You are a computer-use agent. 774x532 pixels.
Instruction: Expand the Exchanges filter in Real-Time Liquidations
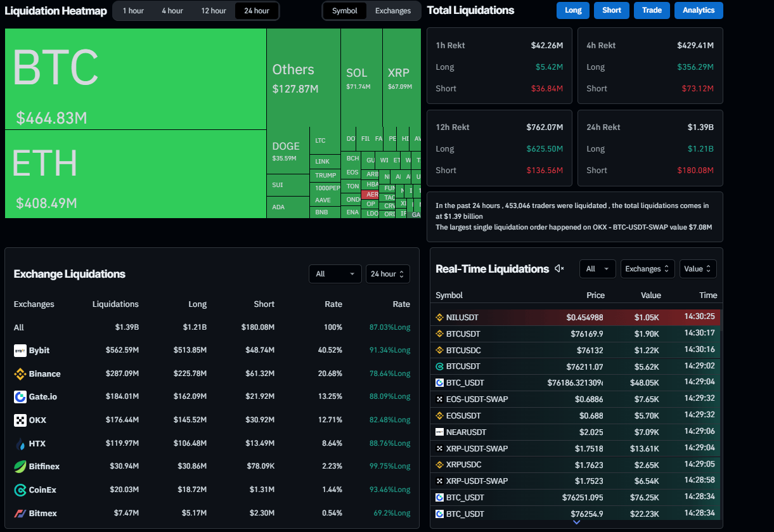[x=647, y=269]
